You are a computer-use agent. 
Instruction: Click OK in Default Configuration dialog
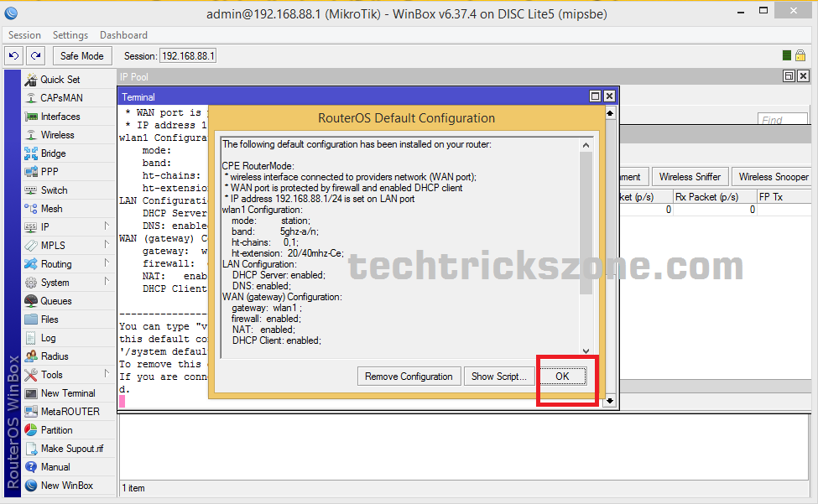coord(562,377)
